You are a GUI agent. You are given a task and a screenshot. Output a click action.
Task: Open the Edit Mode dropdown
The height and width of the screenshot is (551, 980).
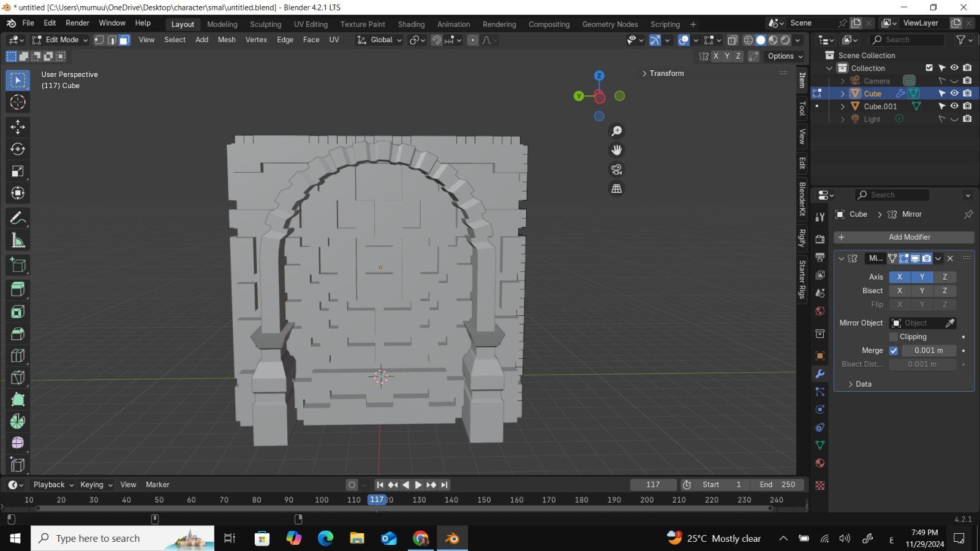coord(59,40)
